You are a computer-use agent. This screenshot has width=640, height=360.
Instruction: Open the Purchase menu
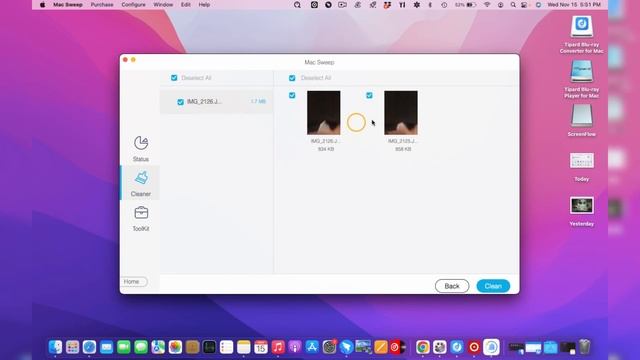(102, 5)
